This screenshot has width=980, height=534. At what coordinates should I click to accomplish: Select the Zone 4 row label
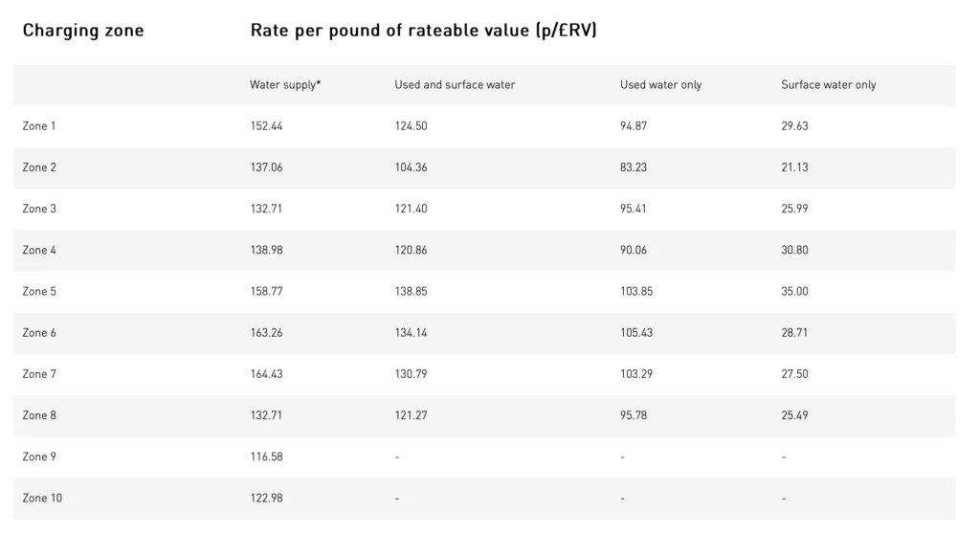click(38, 250)
